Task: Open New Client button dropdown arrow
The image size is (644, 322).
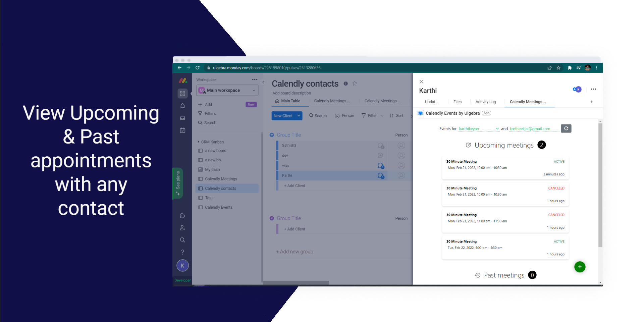Action: 299,116
